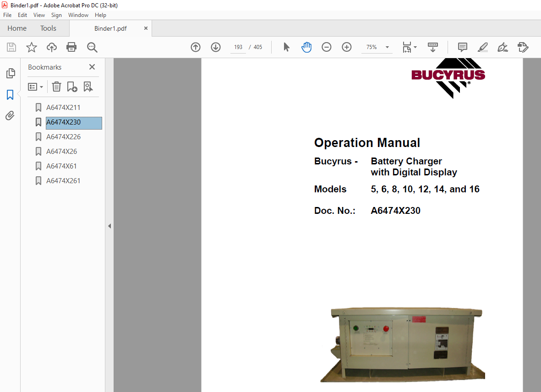Click the Bucyrus logo on the page

pos(448,78)
